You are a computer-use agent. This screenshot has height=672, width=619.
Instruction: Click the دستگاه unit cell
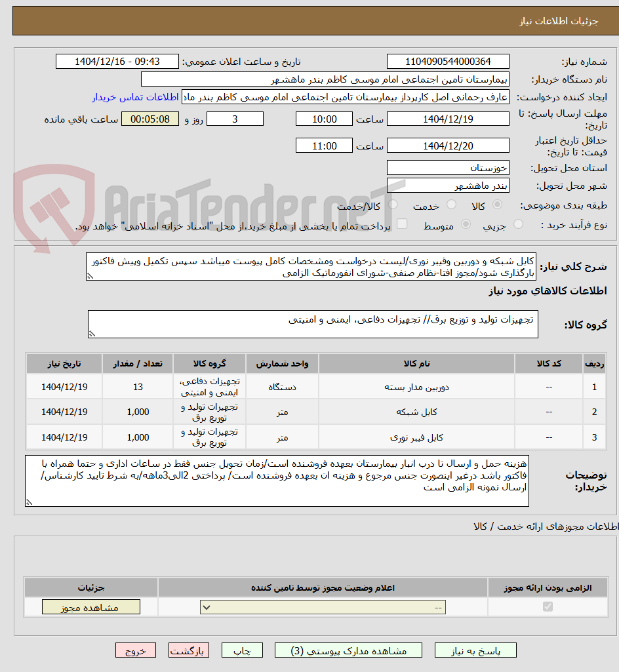282,387
